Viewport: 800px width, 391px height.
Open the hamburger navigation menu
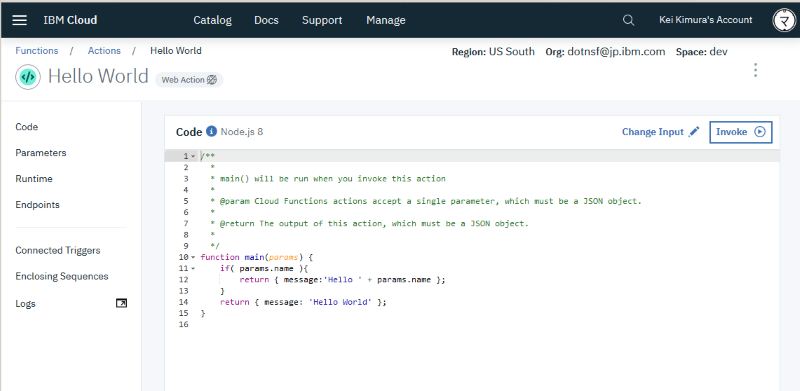pos(20,20)
